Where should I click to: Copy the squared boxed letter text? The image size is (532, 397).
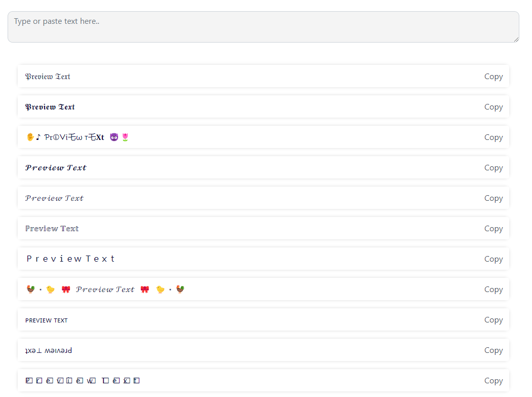493,380
